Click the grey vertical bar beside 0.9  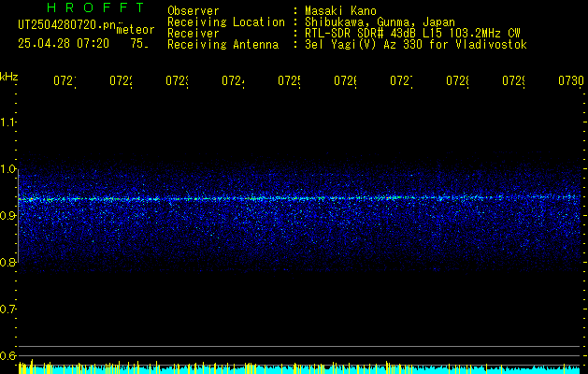[x=18, y=215]
